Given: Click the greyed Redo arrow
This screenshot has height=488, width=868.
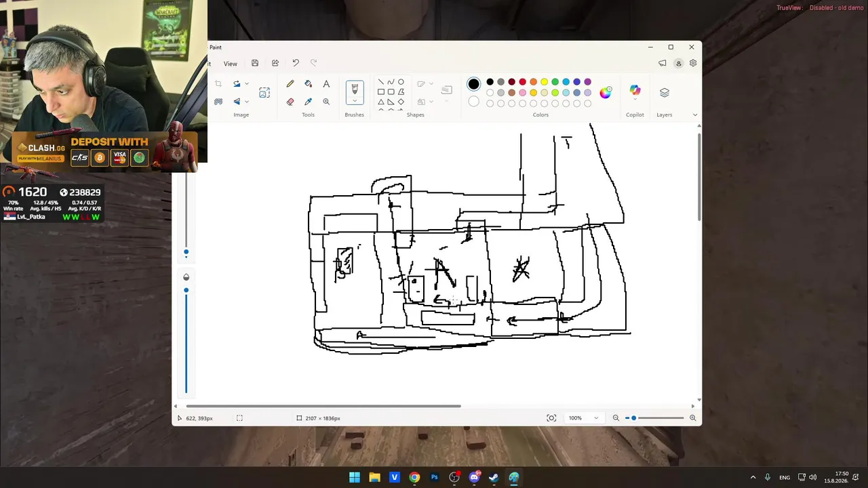Looking at the screenshot, I should click(x=313, y=63).
